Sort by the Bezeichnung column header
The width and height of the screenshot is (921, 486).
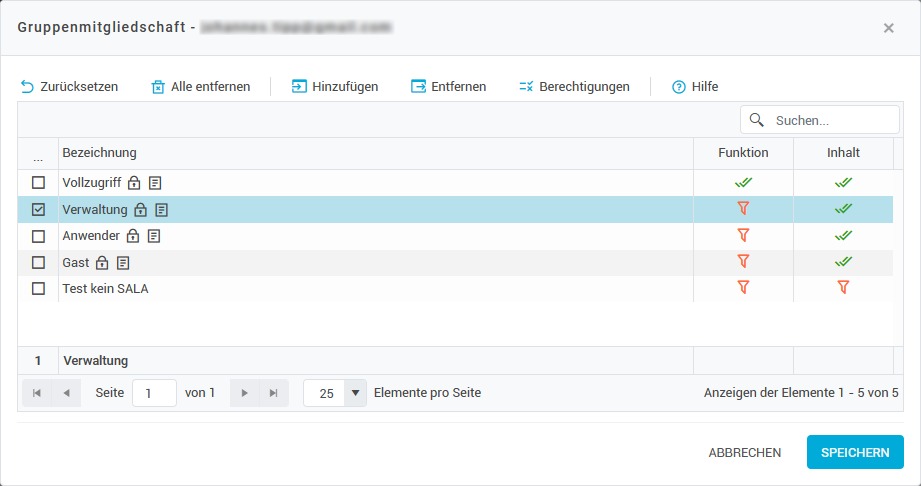click(x=100, y=153)
